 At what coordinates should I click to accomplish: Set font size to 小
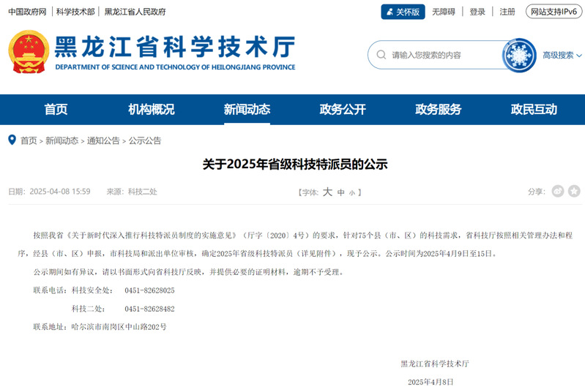click(x=351, y=193)
